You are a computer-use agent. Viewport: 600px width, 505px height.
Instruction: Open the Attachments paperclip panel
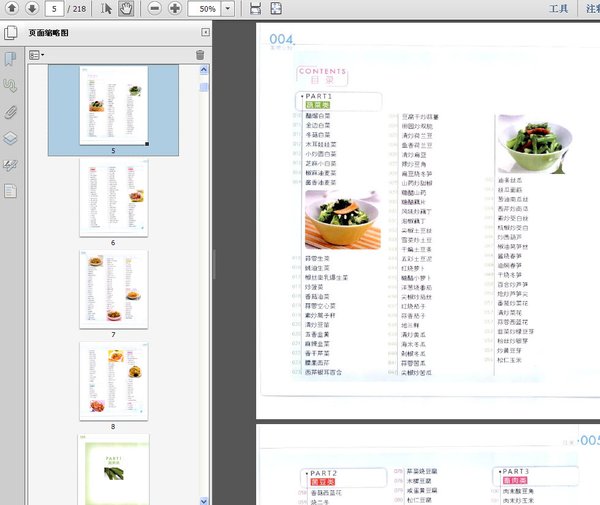pos(10,111)
